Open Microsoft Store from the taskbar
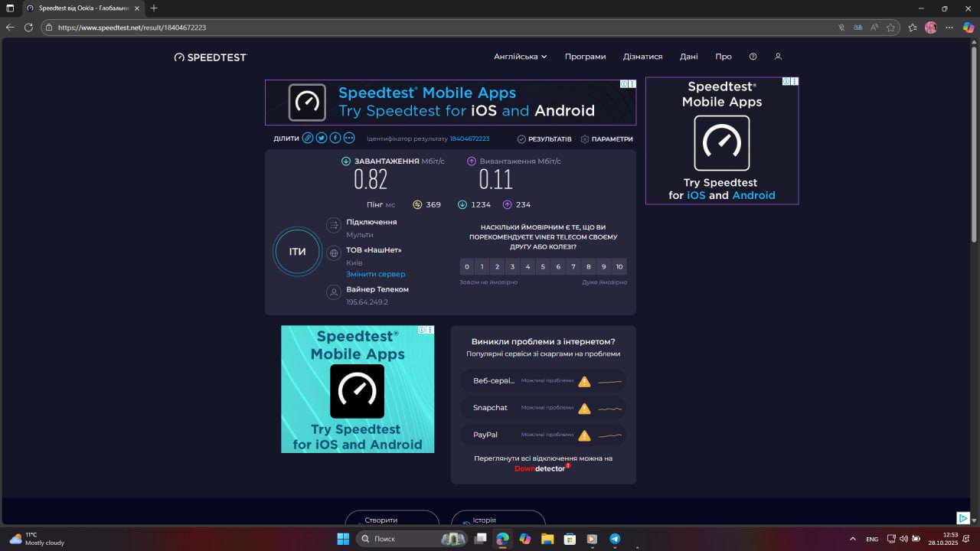This screenshot has height=551, width=980. [x=570, y=539]
